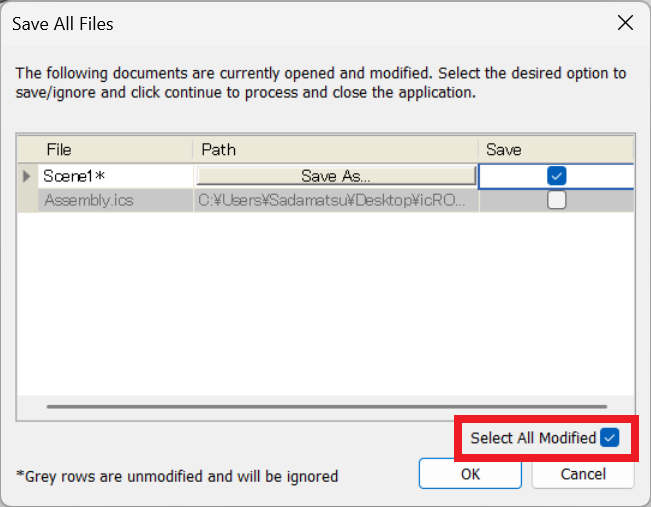Click the row header of the Assembly.ics row
This screenshot has width=651, height=507.
click(27, 200)
